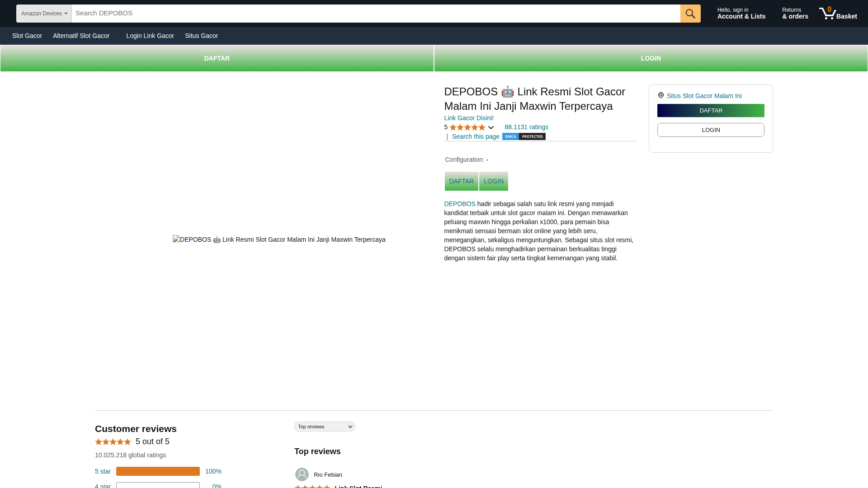Open the basket cart icon
868x488 pixels.
[838, 13]
